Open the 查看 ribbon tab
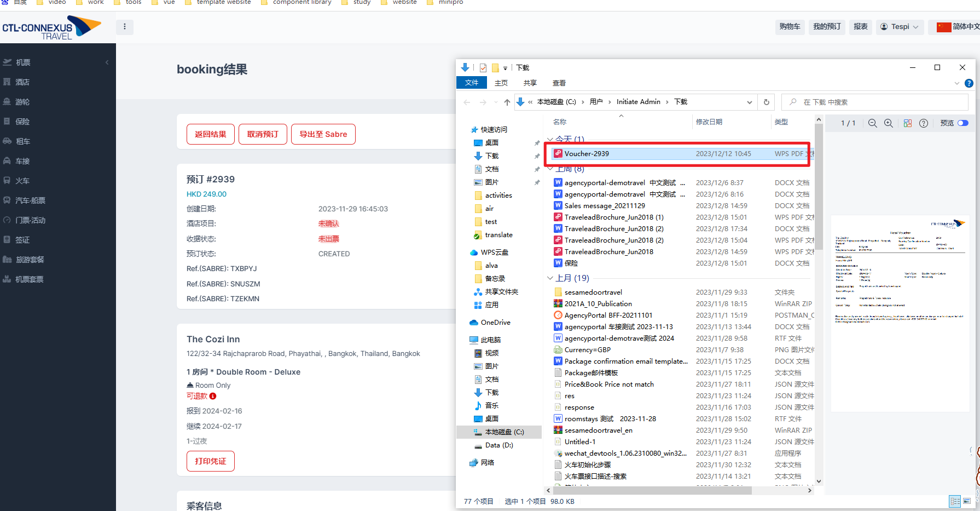The image size is (980, 511). [x=559, y=83]
